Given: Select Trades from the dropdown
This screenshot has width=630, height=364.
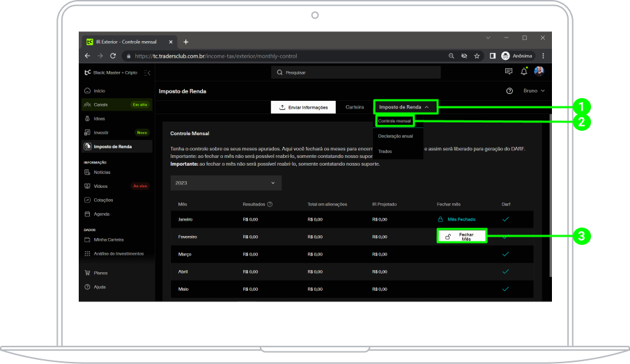Looking at the screenshot, I should pyautogui.click(x=385, y=151).
